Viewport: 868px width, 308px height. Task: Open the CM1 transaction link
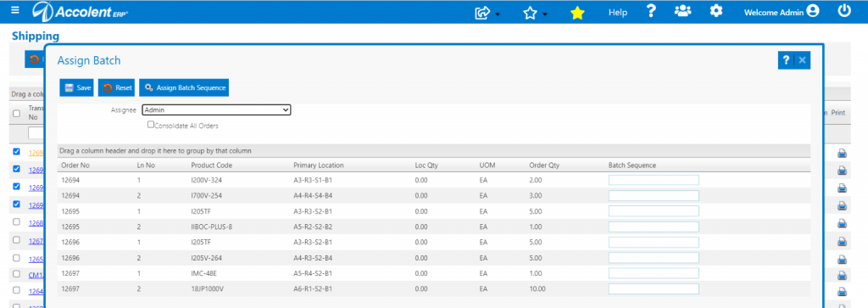pyautogui.click(x=36, y=275)
